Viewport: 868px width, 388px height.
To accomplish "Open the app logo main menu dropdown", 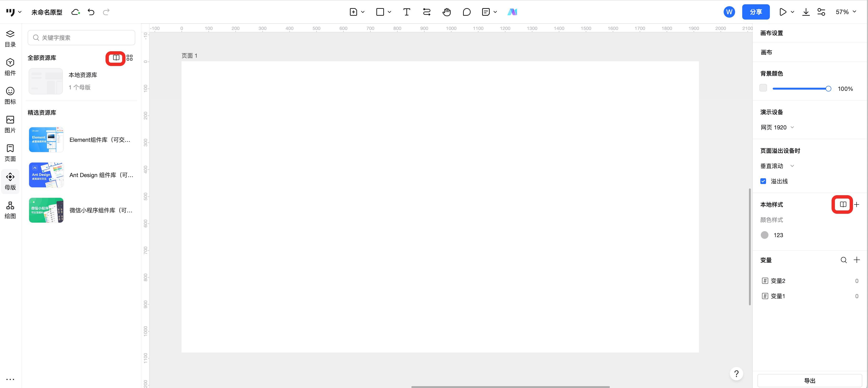I will 14,12.
